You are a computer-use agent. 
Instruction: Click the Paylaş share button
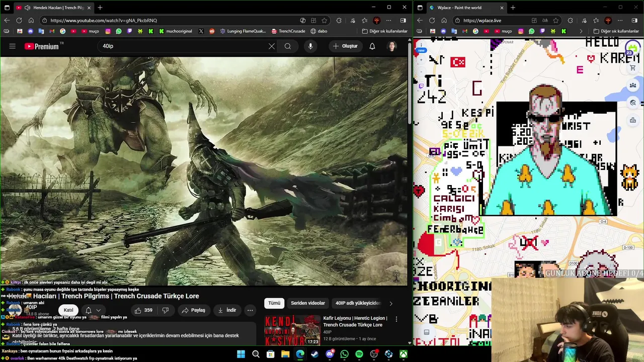(x=194, y=310)
